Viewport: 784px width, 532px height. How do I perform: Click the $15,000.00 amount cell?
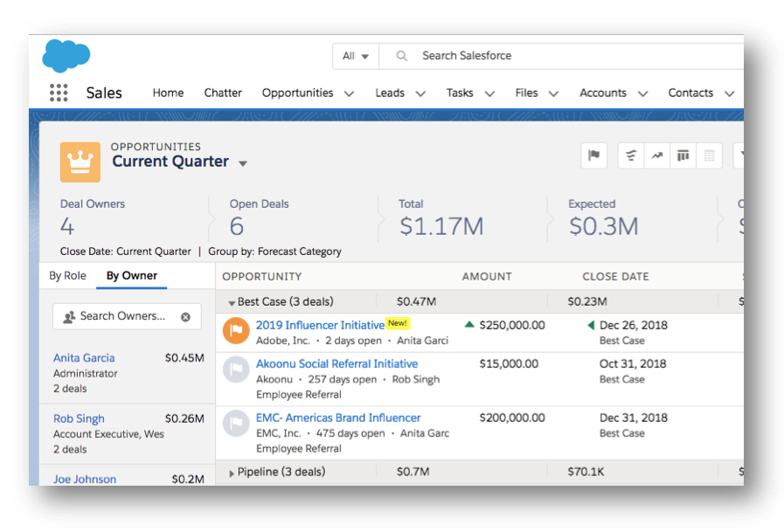(x=509, y=363)
